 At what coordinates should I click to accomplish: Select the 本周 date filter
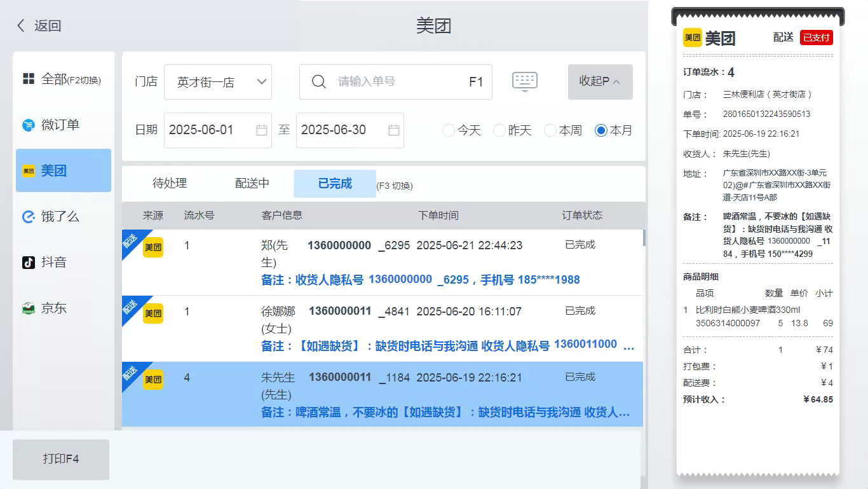tap(564, 130)
